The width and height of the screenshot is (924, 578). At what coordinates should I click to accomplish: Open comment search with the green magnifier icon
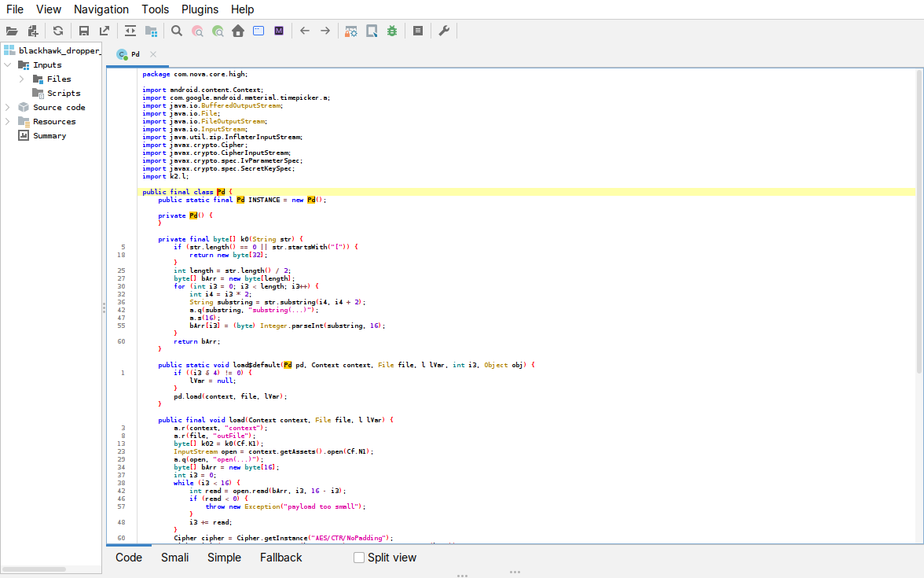(218, 31)
